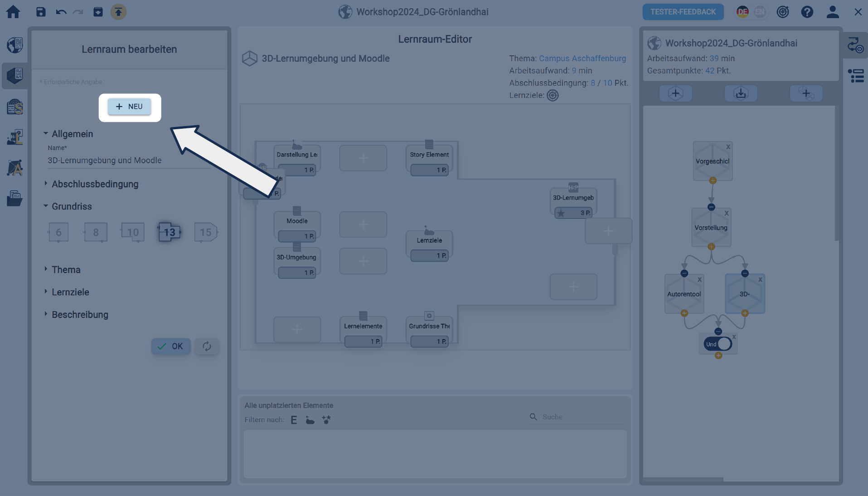This screenshot has height=496, width=868.
Task: Open the list overview tab on right
Action: (x=856, y=76)
